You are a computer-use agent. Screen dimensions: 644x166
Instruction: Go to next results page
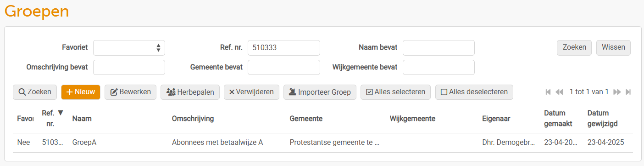(x=617, y=92)
